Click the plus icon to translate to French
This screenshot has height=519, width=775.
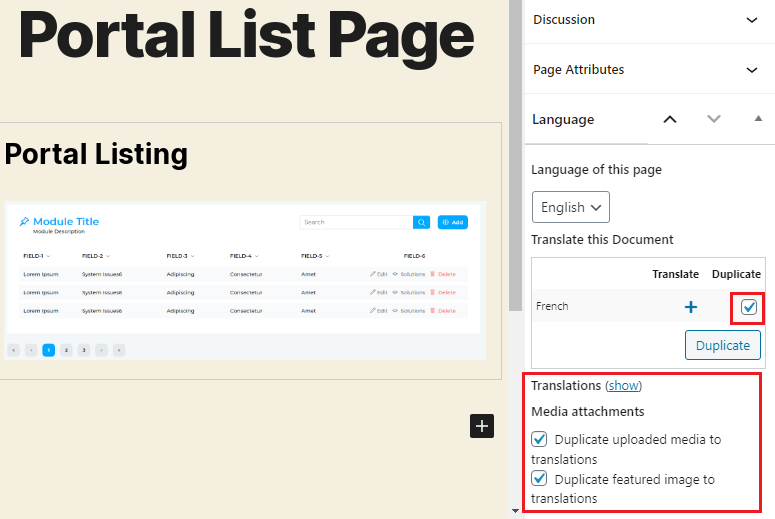click(x=690, y=307)
